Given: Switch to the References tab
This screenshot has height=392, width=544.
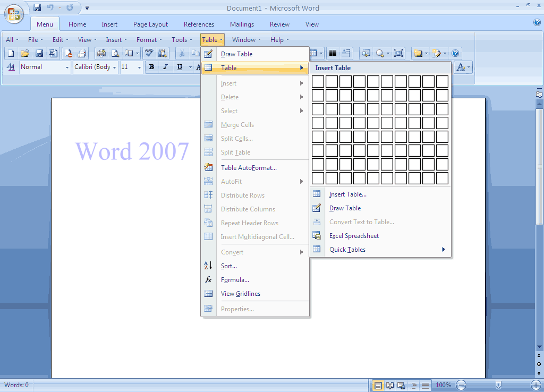Looking at the screenshot, I should (x=199, y=24).
